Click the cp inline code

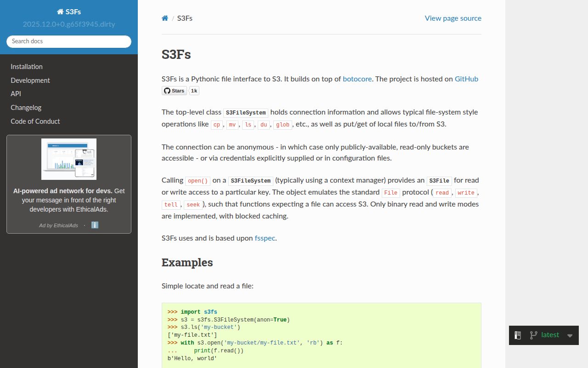point(217,125)
